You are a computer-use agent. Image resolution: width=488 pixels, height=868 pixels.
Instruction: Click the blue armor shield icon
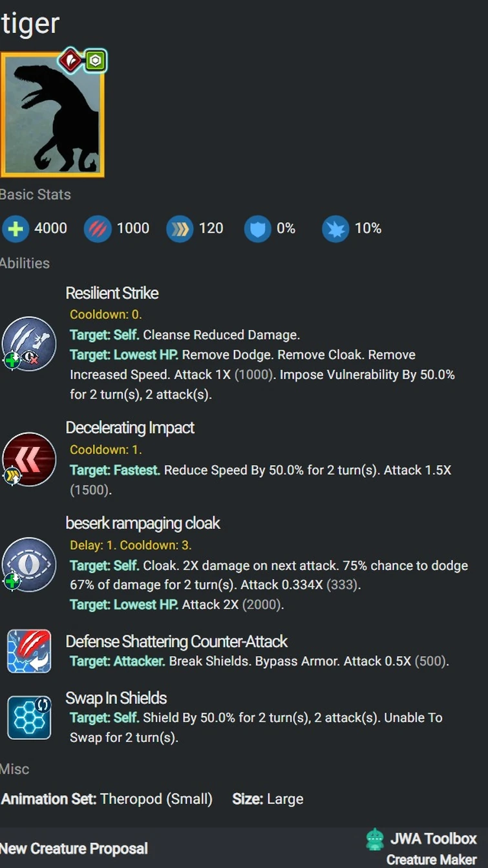[257, 228]
